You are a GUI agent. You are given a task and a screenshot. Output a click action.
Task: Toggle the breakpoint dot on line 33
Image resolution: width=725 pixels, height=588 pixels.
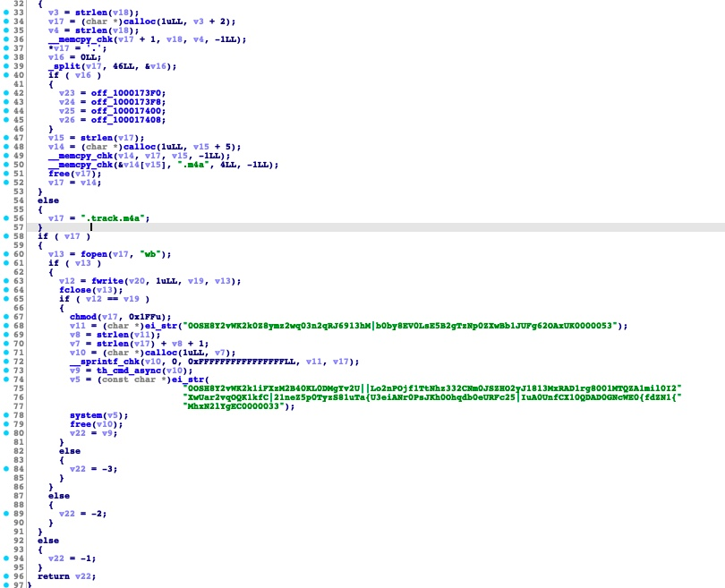coord(6,13)
